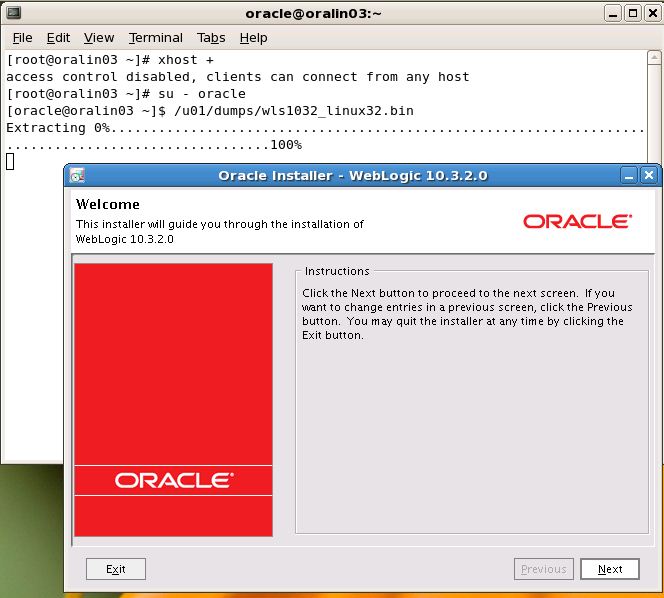Click the Oracle Installer title bar icon
The width and height of the screenshot is (664, 598).
point(77,175)
